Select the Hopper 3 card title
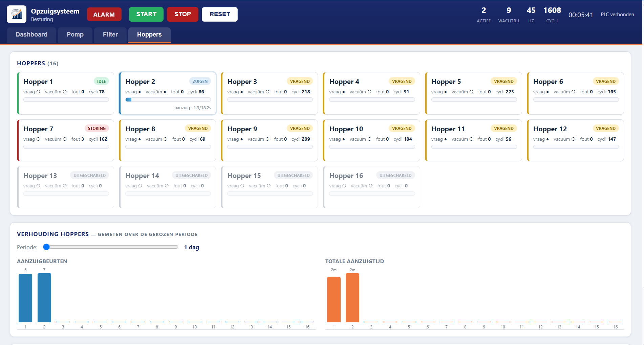 click(242, 82)
